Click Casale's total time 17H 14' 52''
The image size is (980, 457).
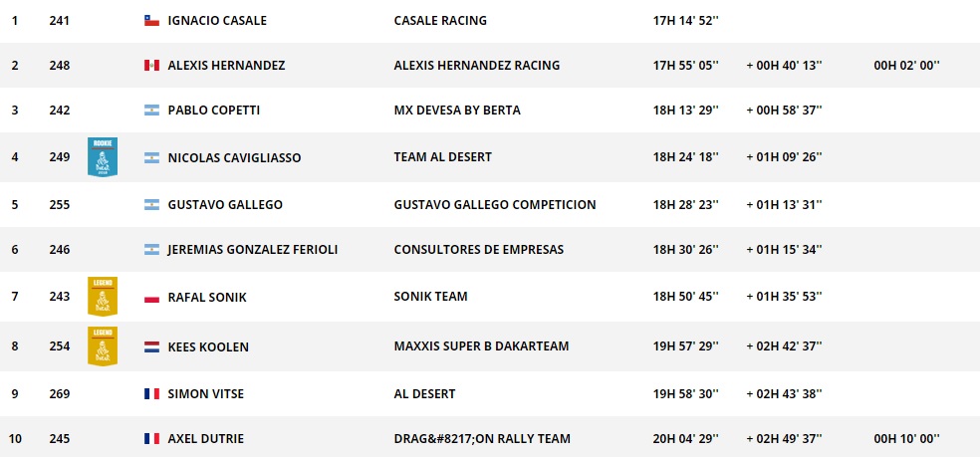[x=686, y=21]
